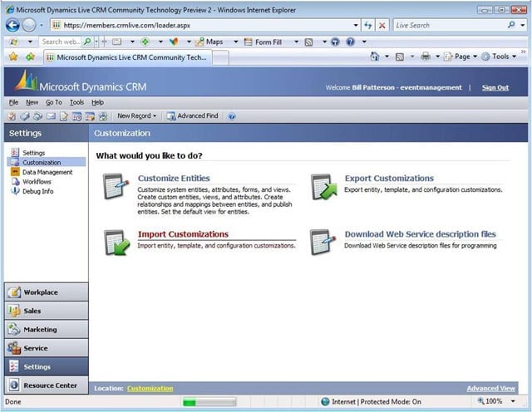Select Workflows in the left tree

pyautogui.click(x=37, y=181)
